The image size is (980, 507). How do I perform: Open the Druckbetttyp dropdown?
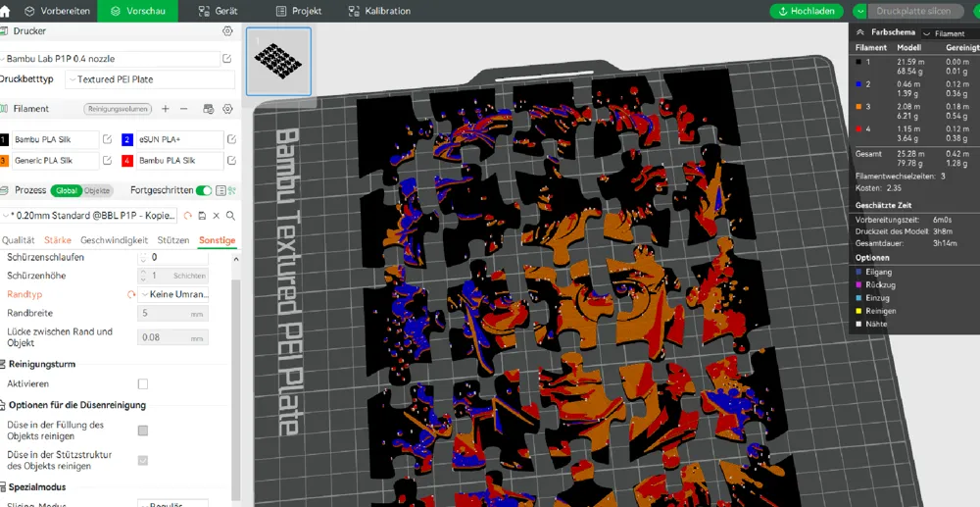(150, 79)
